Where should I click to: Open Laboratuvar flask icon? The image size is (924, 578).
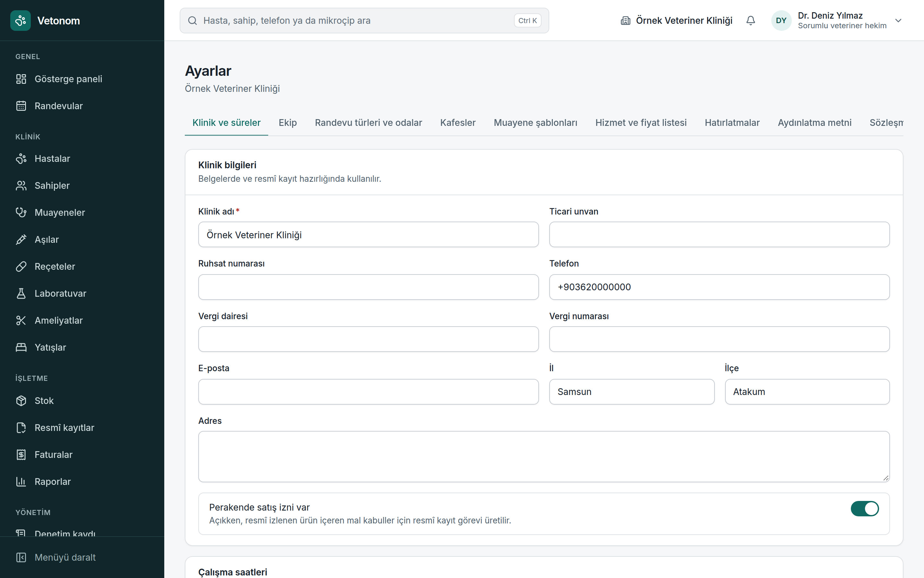tap(21, 293)
